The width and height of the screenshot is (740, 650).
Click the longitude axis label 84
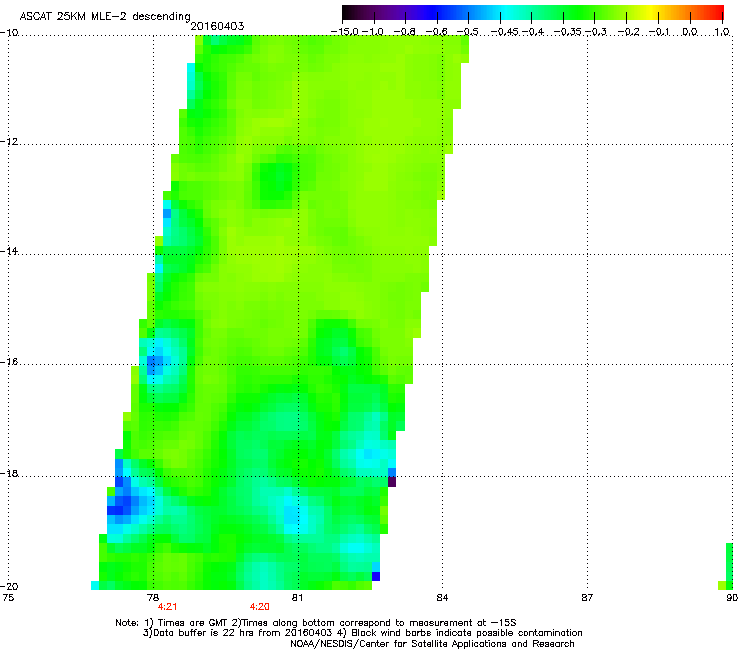pyautogui.click(x=442, y=598)
